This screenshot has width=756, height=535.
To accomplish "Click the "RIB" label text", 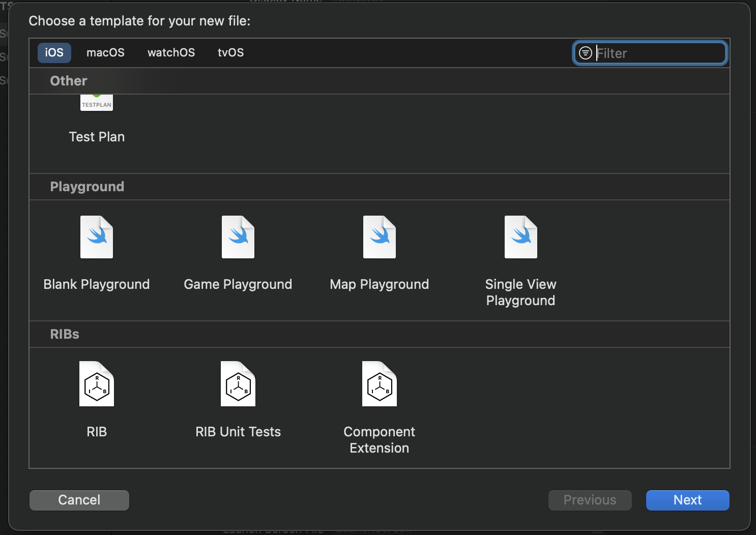I will point(97,432).
